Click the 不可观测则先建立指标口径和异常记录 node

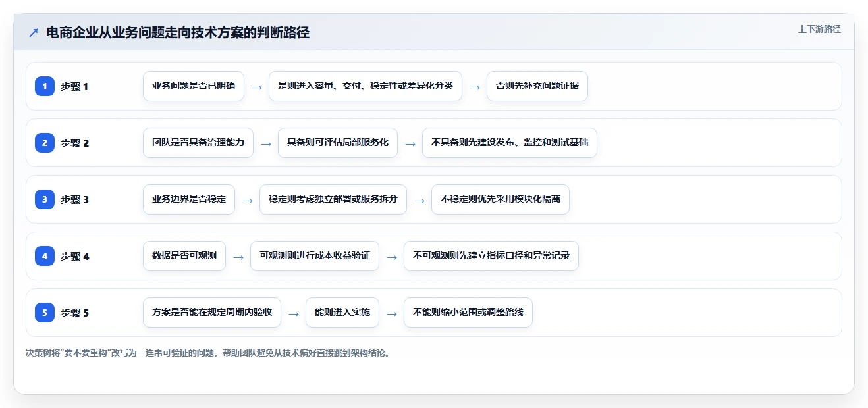(491, 256)
